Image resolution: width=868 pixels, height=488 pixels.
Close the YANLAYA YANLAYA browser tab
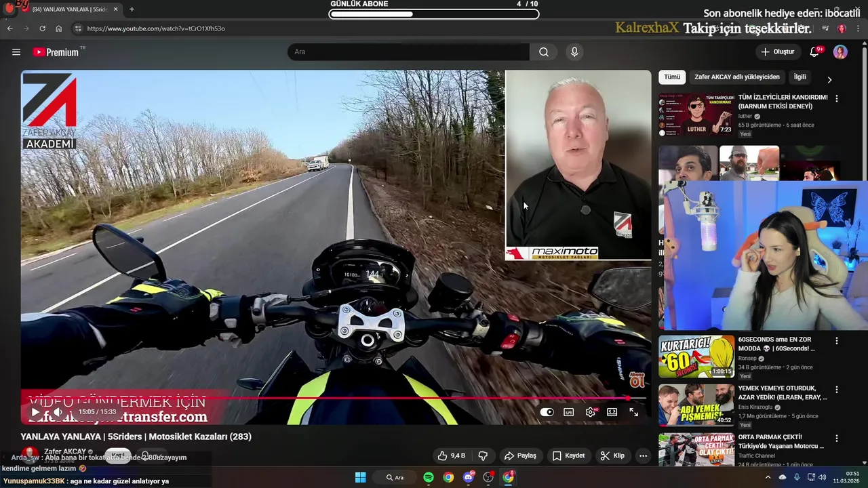pos(116,9)
